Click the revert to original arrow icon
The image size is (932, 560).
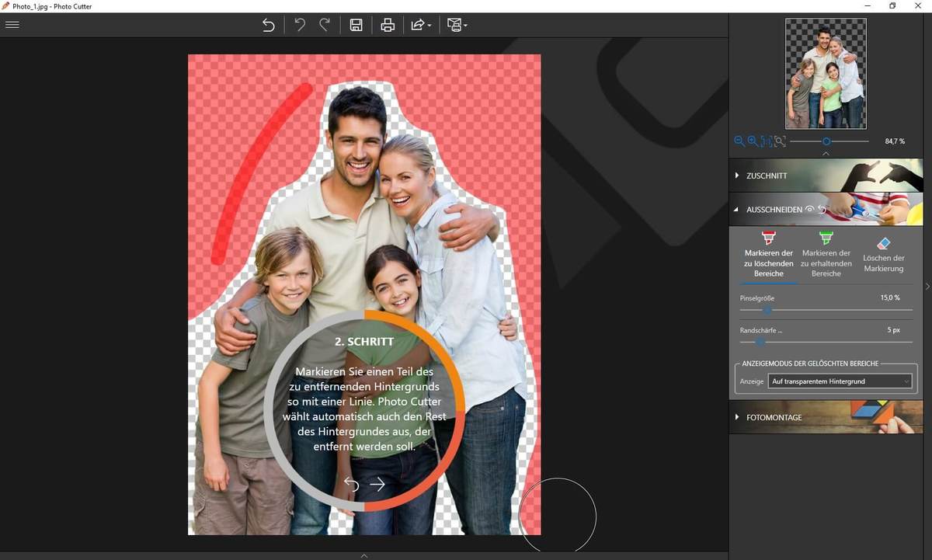coord(269,25)
